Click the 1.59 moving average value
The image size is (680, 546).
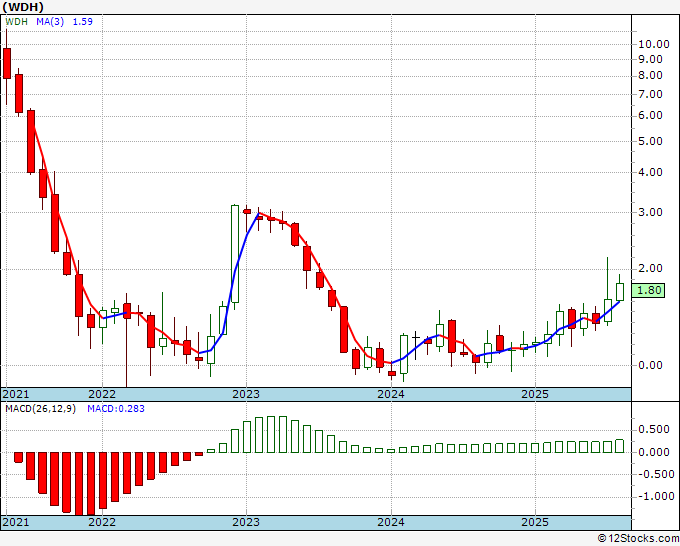click(x=82, y=21)
